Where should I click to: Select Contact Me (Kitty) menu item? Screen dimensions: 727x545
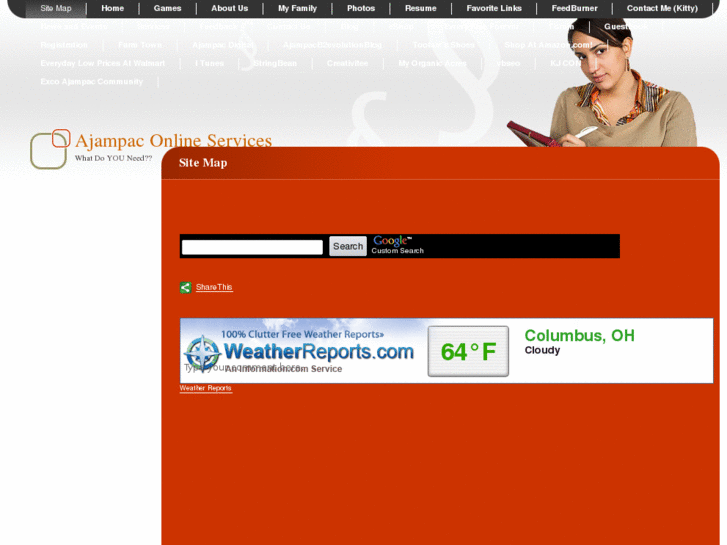(x=662, y=8)
